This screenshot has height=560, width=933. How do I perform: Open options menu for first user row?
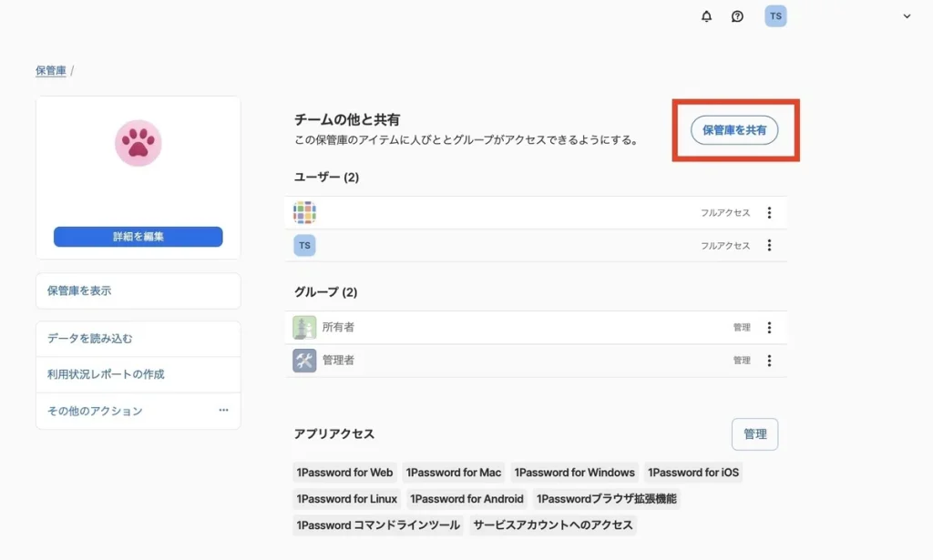pyautogui.click(x=769, y=212)
